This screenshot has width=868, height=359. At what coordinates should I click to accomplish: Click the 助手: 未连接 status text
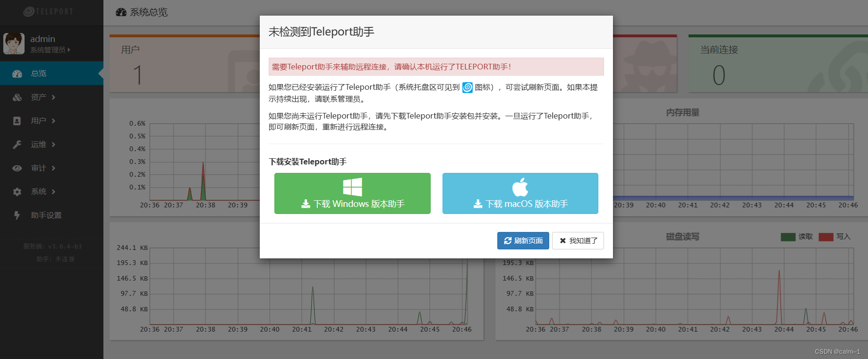tap(55, 259)
